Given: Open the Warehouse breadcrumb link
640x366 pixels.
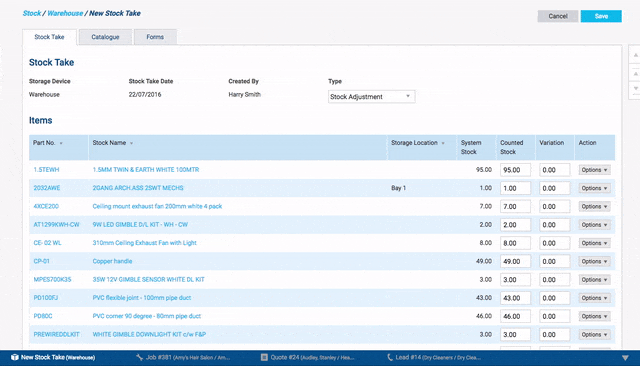Looking at the screenshot, I should pyautogui.click(x=65, y=13).
